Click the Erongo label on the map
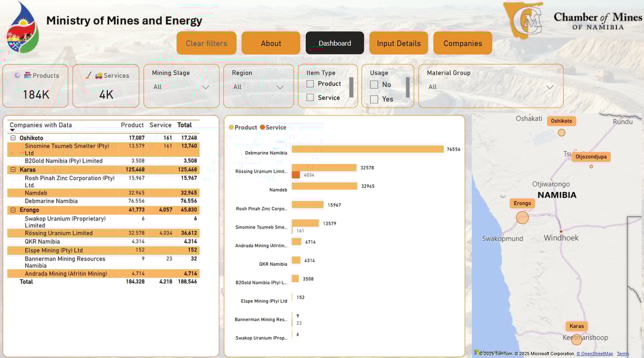 click(522, 203)
